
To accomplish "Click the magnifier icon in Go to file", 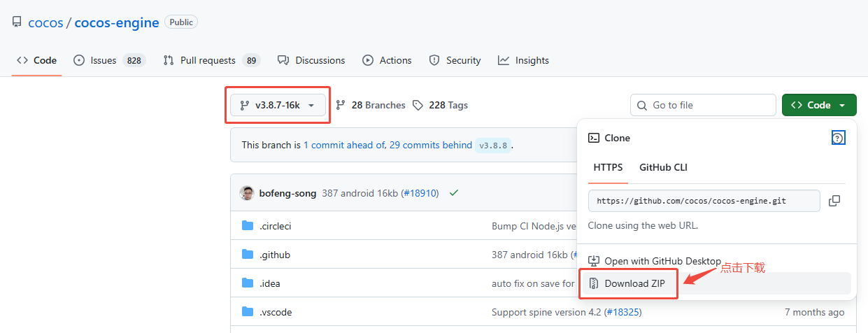I will pyautogui.click(x=642, y=105).
